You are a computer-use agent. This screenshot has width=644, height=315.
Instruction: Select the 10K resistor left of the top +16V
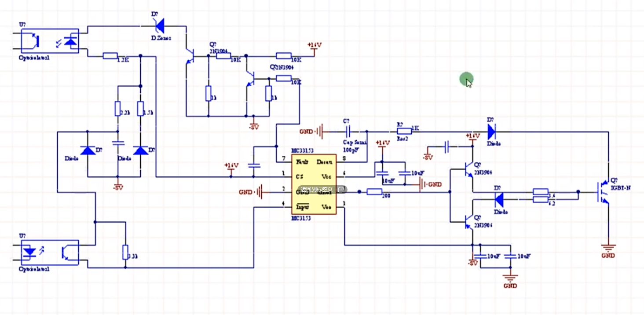coord(284,56)
